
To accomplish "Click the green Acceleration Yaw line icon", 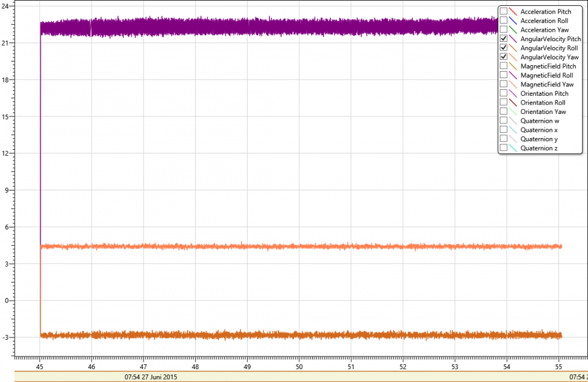I will click(513, 29).
